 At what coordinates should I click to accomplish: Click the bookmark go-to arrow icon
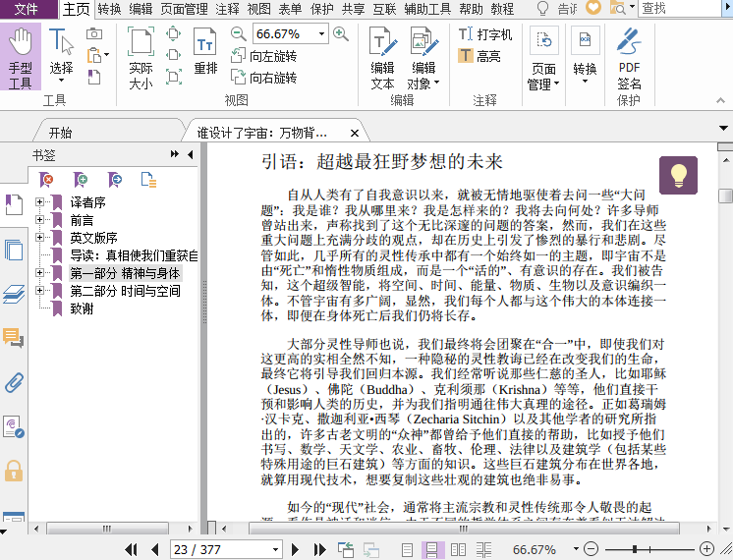(115, 180)
